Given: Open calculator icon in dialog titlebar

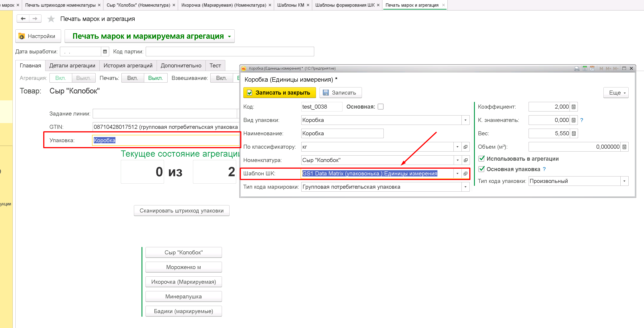Looking at the screenshot, I should 585,68.
